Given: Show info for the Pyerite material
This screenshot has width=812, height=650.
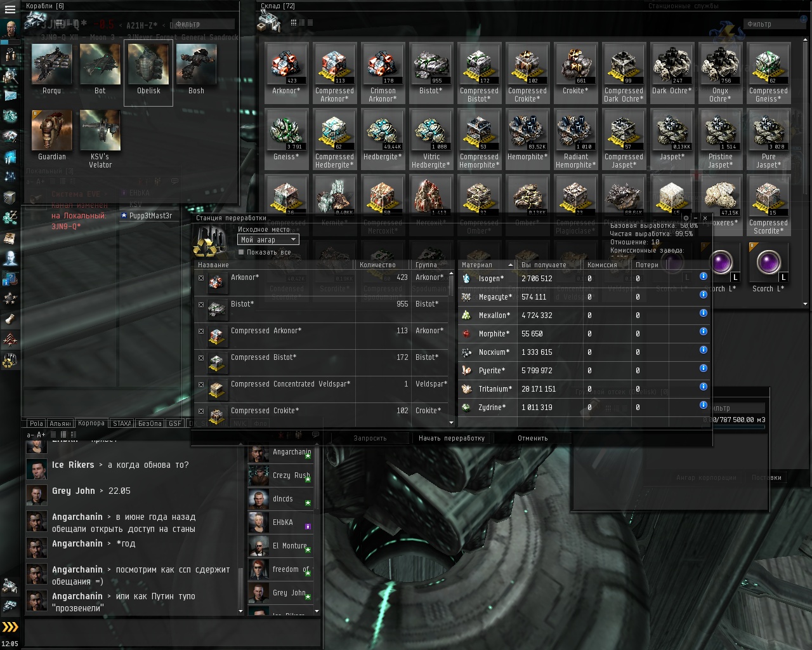Looking at the screenshot, I should [703, 368].
